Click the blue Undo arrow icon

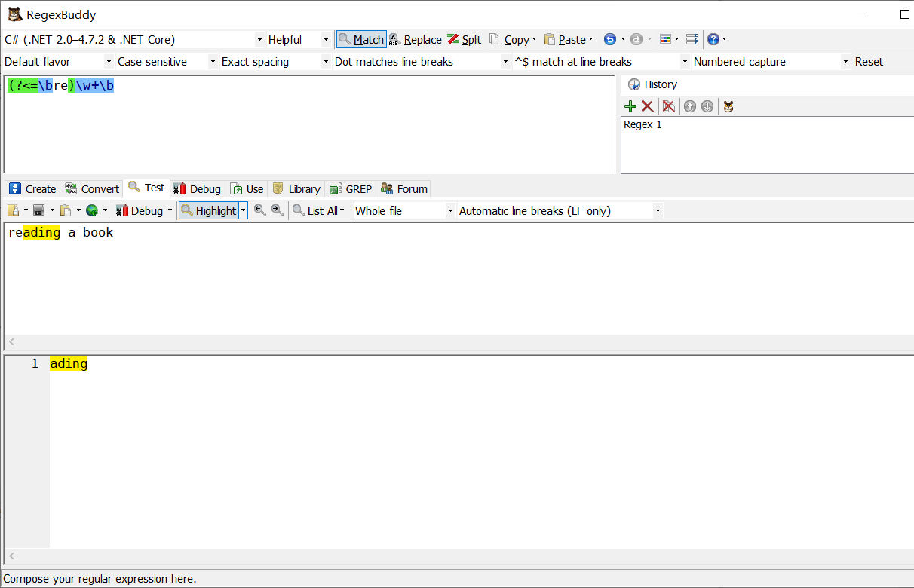tap(610, 39)
